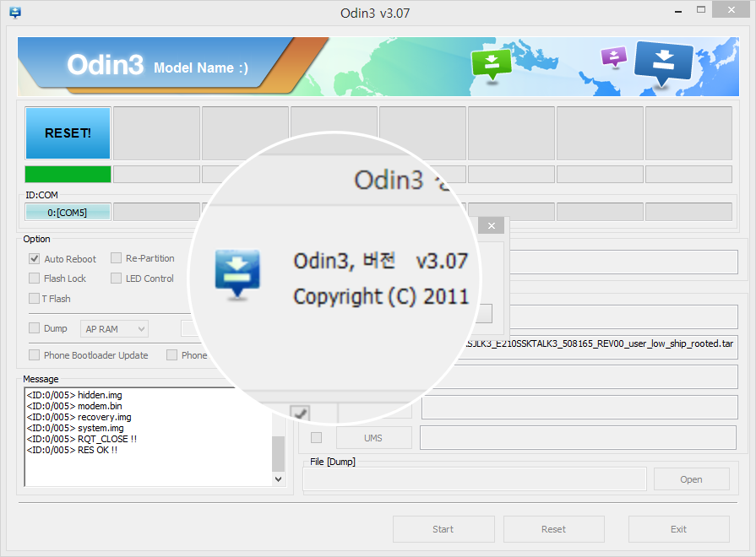Disable the Auto Reboot option
This screenshot has height=557, width=756.
coord(35,259)
